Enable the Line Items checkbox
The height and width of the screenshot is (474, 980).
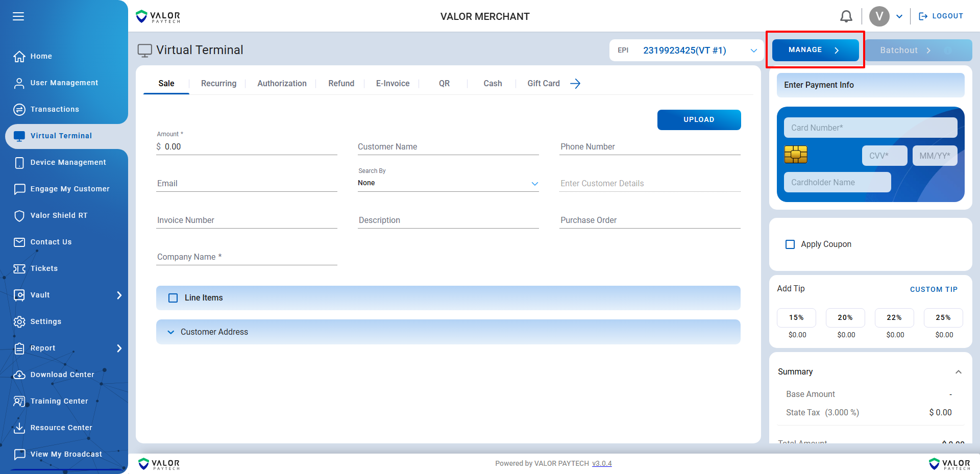pyautogui.click(x=173, y=298)
